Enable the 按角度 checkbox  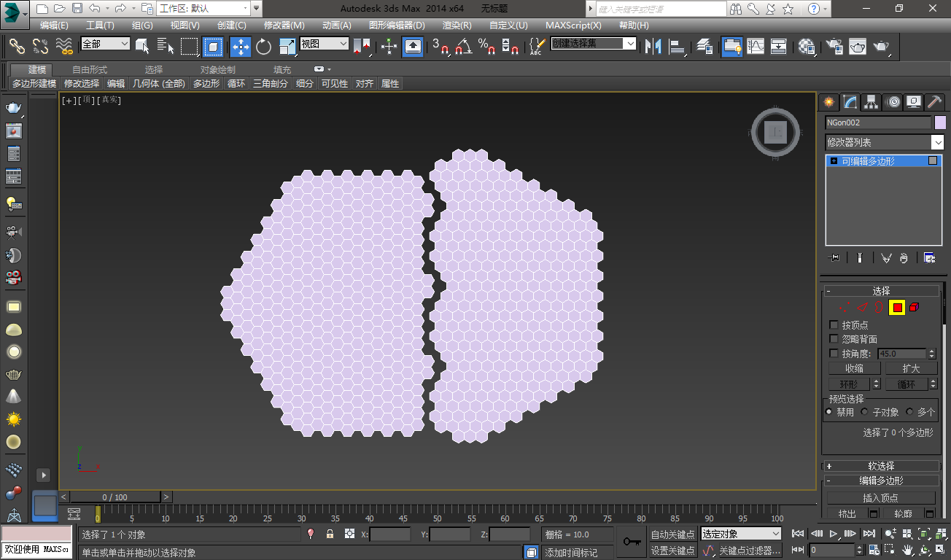[834, 354]
